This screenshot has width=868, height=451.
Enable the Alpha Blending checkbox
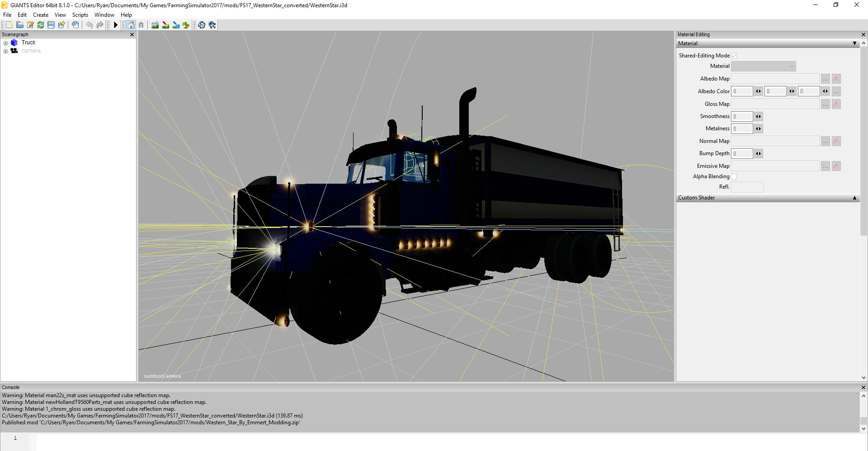(734, 176)
